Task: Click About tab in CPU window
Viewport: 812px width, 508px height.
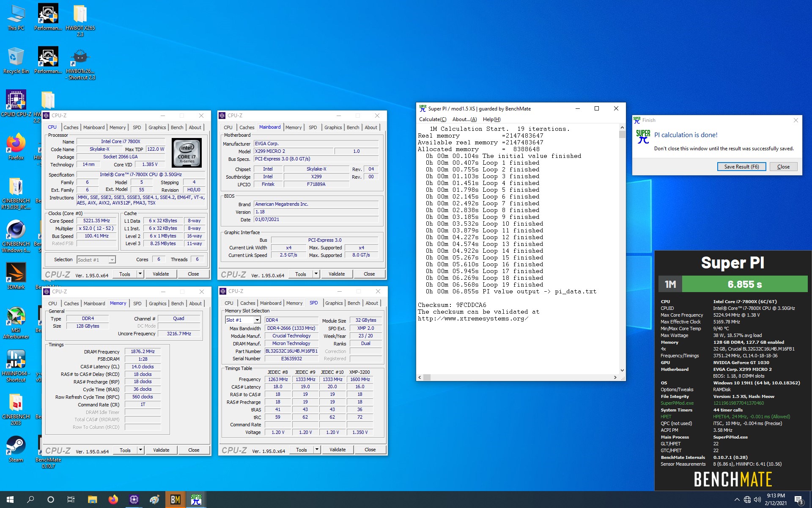Action: tap(195, 127)
